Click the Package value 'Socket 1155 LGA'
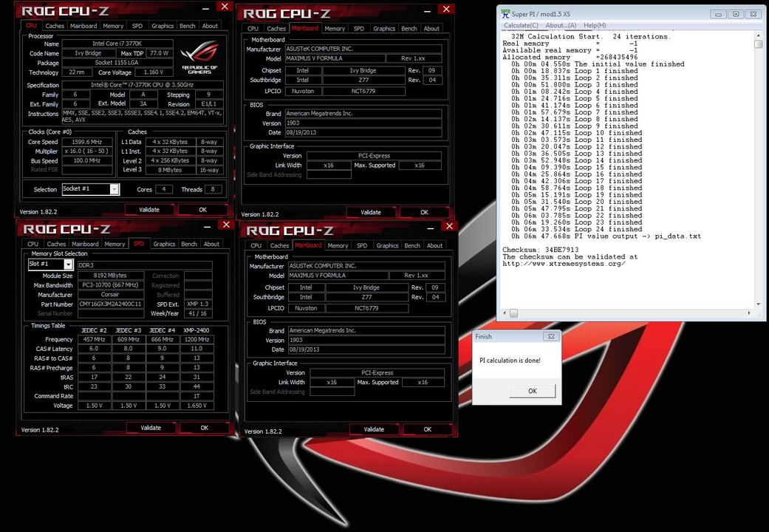769x532 pixels. (x=117, y=63)
